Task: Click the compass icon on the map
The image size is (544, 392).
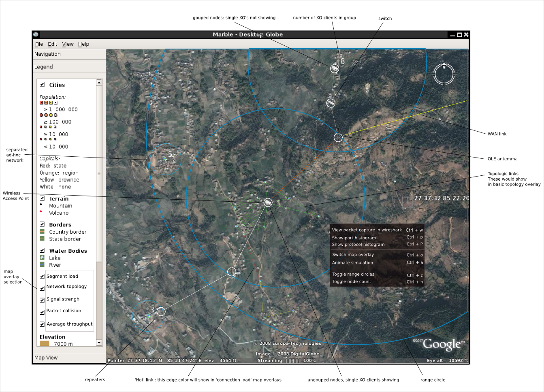Action: pyautogui.click(x=444, y=74)
